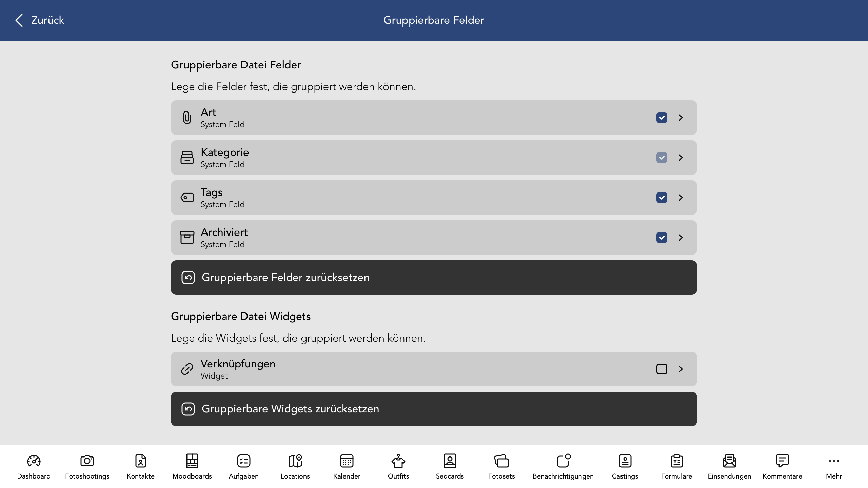Viewport: 868px width, 488px height.
Task: Open the Fotoshootings camera icon
Action: pos(87,461)
